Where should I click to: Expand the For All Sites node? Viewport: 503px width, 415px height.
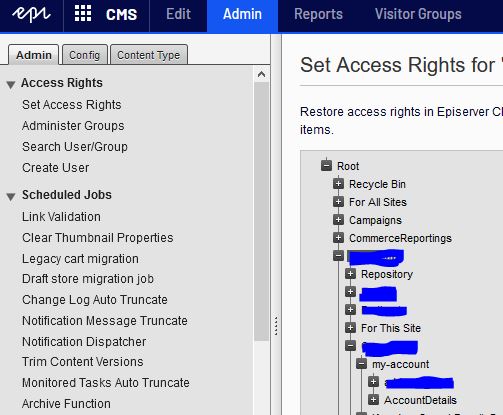point(338,202)
